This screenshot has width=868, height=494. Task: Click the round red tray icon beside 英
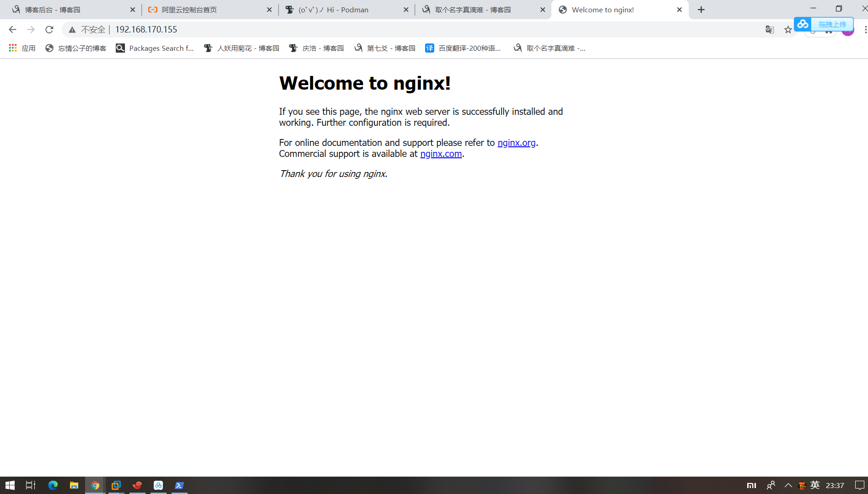(802, 485)
